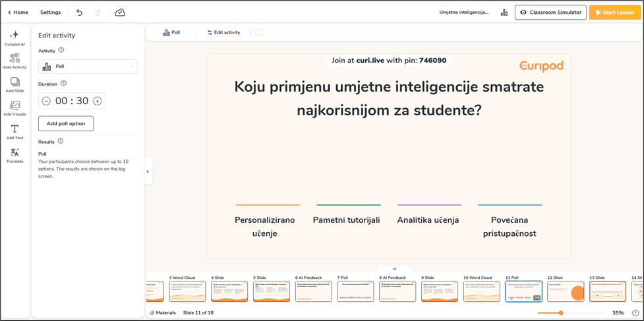Open help question mark at bottom right

tap(635, 313)
